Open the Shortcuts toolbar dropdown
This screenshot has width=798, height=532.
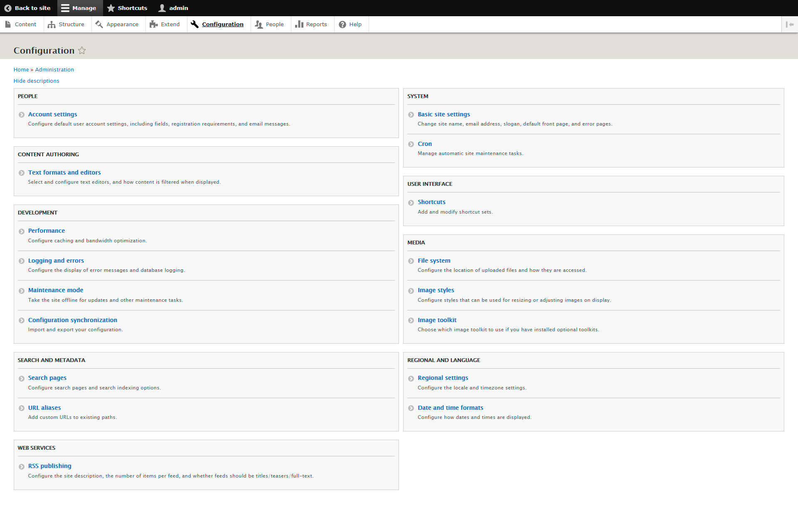coord(127,8)
